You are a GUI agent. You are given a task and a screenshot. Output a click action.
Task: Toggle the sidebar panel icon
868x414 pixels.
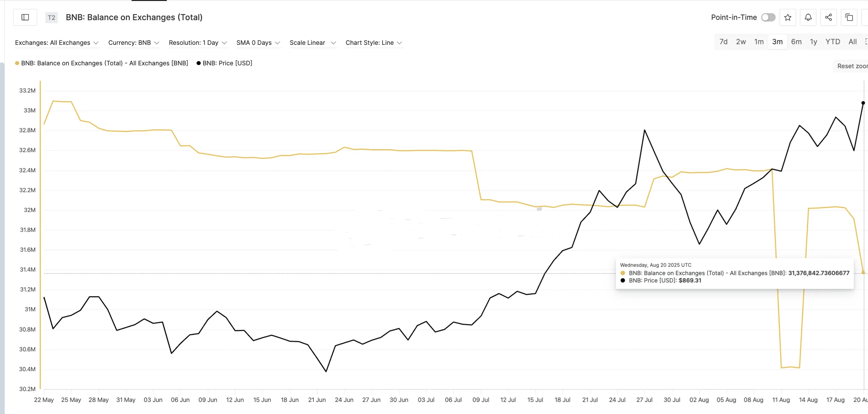(x=25, y=17)
